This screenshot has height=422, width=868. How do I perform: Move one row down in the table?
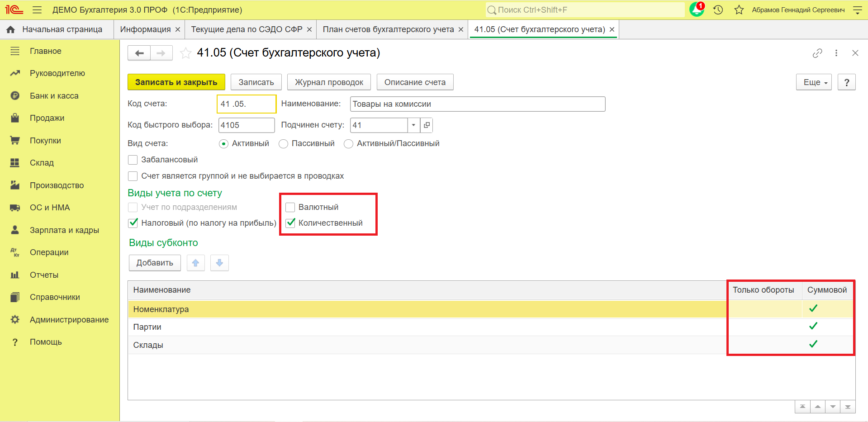833,407
